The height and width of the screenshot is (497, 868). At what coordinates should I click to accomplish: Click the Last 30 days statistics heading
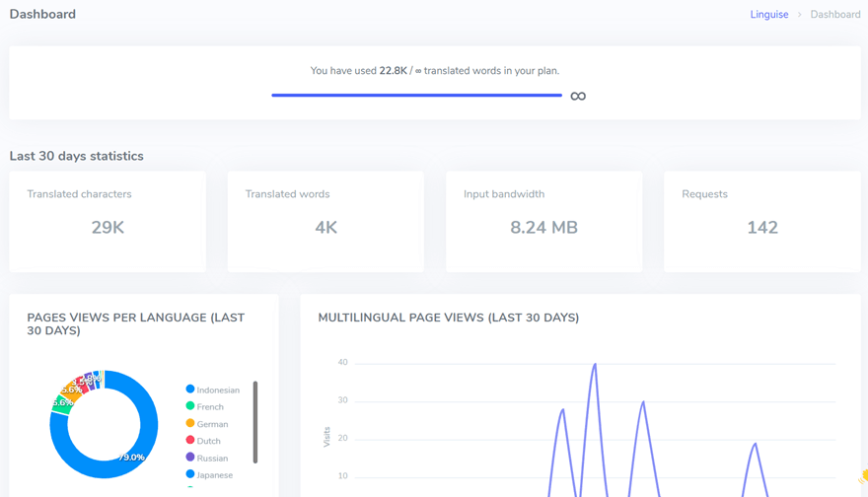click(x=76, y=156)
